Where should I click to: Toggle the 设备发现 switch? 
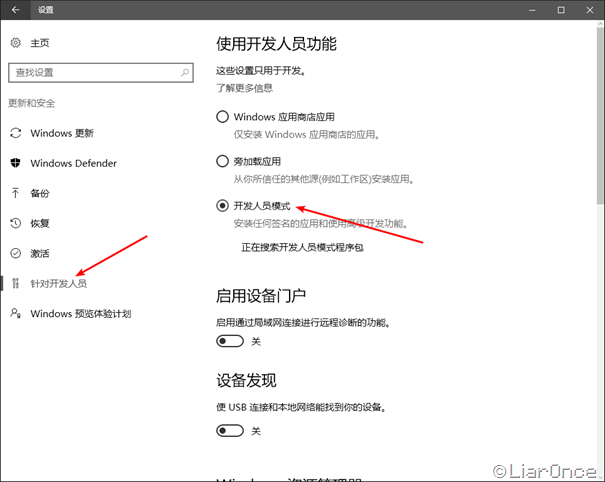(x=230, y=431)
